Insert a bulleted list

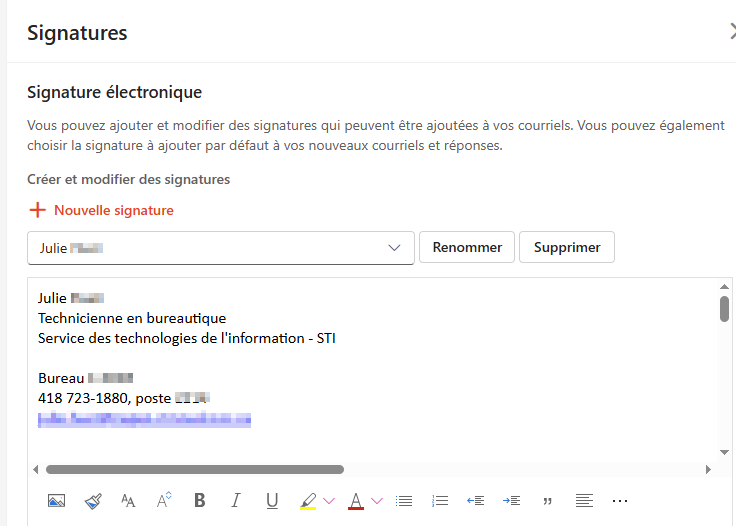404,501
